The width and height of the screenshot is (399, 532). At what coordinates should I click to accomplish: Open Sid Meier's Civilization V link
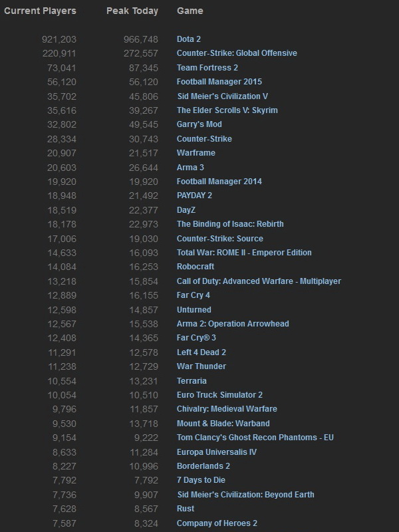(x=223, y=96)
